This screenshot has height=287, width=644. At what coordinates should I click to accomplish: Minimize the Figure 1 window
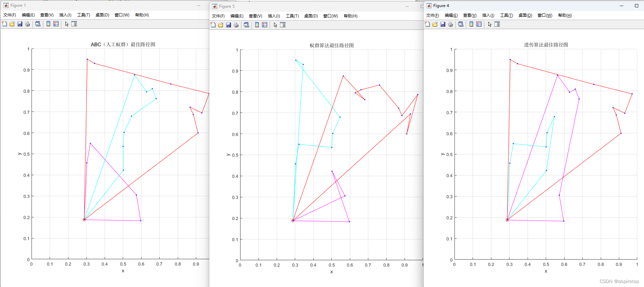(x=199, y=5)
